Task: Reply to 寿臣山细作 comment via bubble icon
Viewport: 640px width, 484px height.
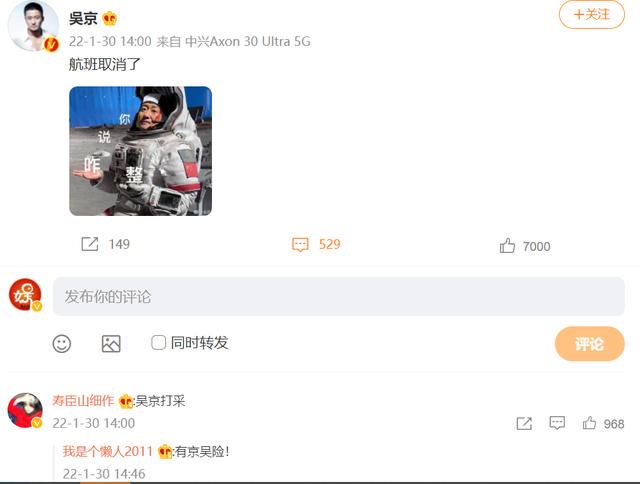Action: point(557,423)
